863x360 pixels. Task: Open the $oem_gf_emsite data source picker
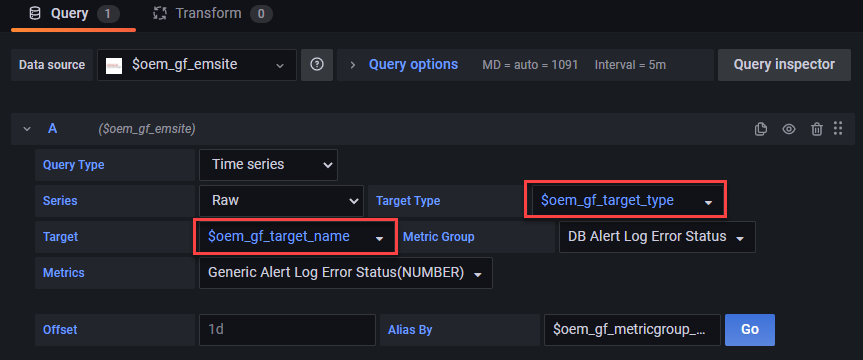pos(197,65)
